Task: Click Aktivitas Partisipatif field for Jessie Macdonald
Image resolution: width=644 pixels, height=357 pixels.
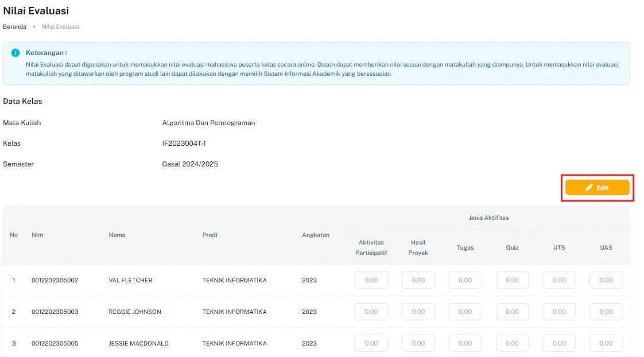Action: tap(371, 343)
